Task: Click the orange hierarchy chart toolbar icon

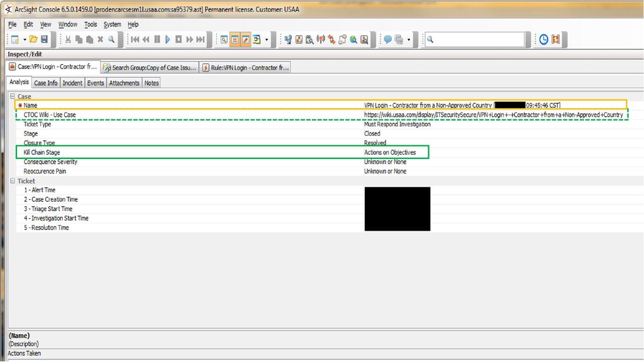Action: click(299, 40)
